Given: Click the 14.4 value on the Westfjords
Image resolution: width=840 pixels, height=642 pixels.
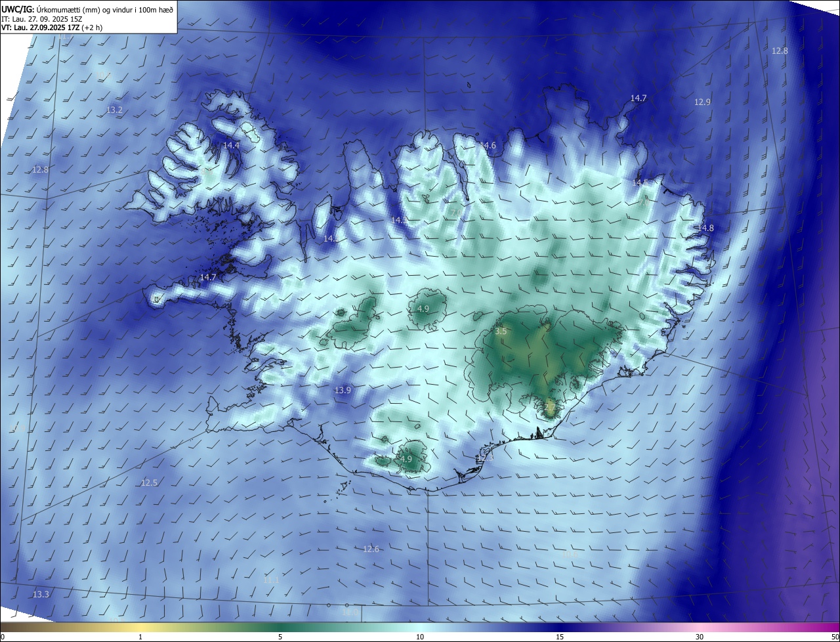Looking at the screenshot, I should [x=231, y=145].
